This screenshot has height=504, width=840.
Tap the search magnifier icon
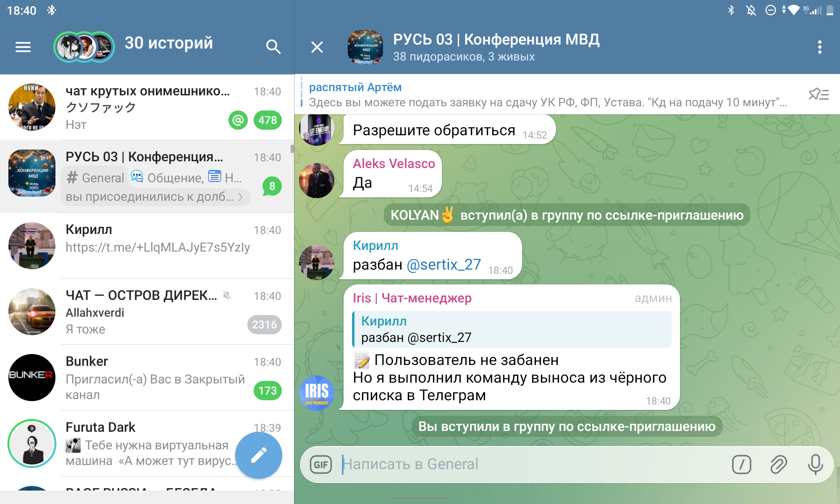273,47
